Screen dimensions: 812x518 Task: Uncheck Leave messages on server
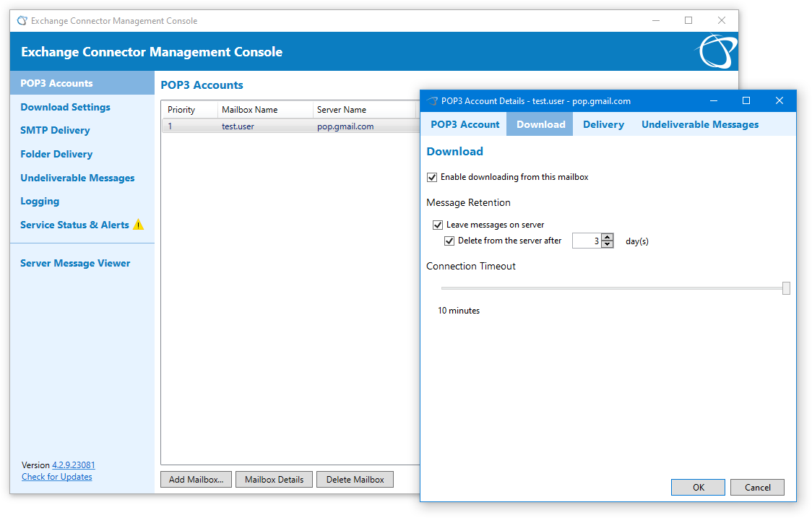click(438, 225)
